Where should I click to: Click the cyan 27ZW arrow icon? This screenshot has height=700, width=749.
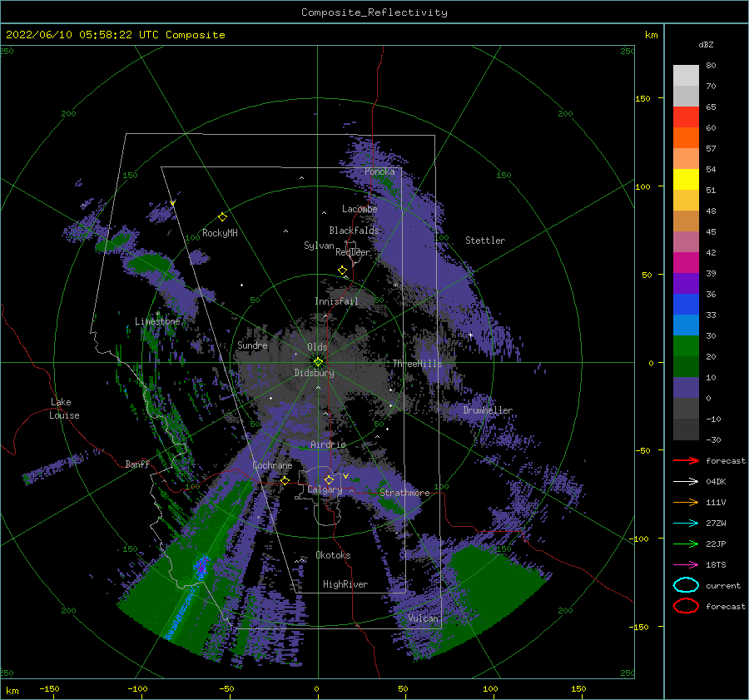point(686,524)
